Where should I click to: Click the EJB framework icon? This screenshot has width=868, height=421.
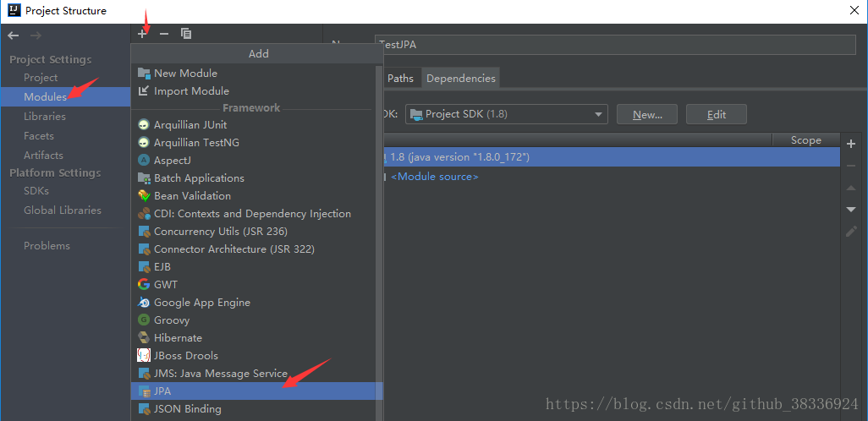pos(144,266)
